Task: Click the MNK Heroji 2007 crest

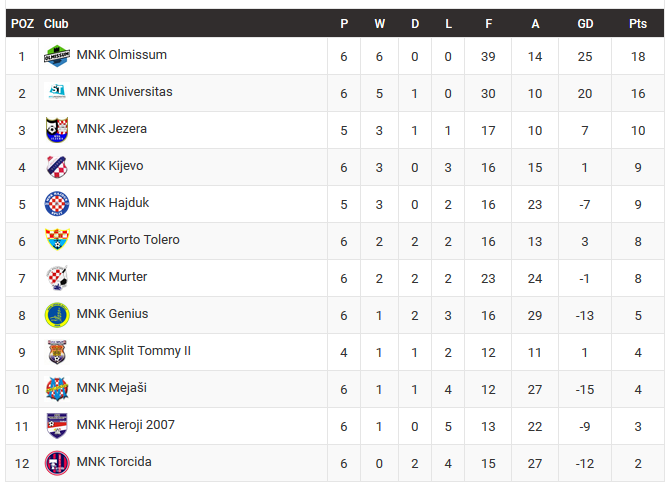Action: click(57, 426)
